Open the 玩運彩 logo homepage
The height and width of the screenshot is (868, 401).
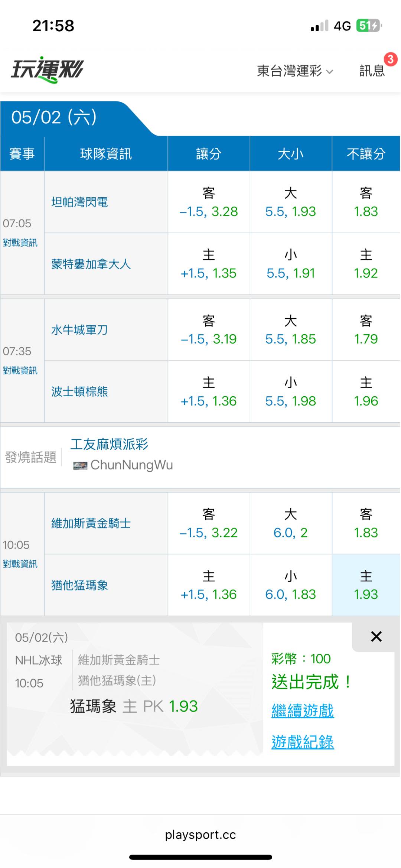[48, 69]
